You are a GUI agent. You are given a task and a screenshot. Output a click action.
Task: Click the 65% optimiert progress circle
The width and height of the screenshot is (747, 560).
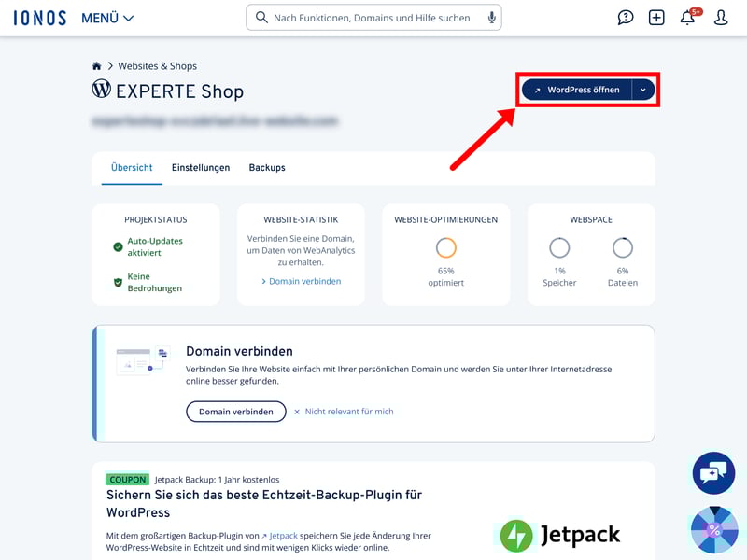click(446, 247)
